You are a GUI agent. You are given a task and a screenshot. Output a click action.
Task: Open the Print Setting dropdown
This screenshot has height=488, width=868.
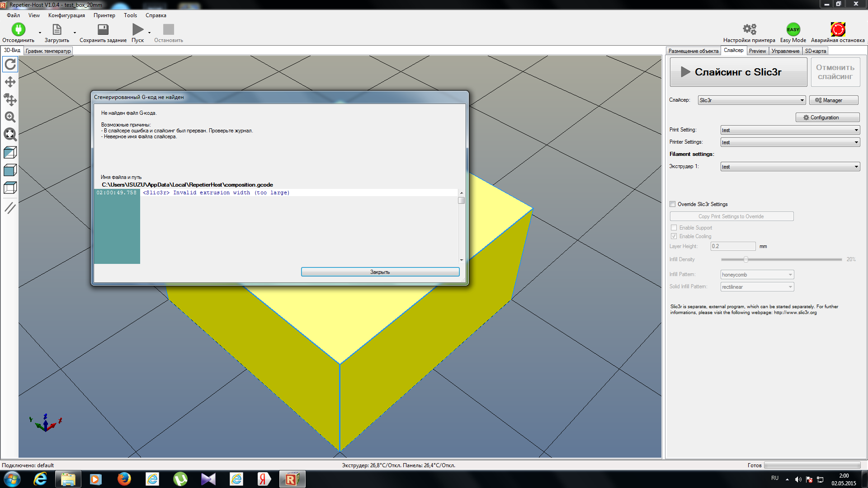(x=790, y=130)
